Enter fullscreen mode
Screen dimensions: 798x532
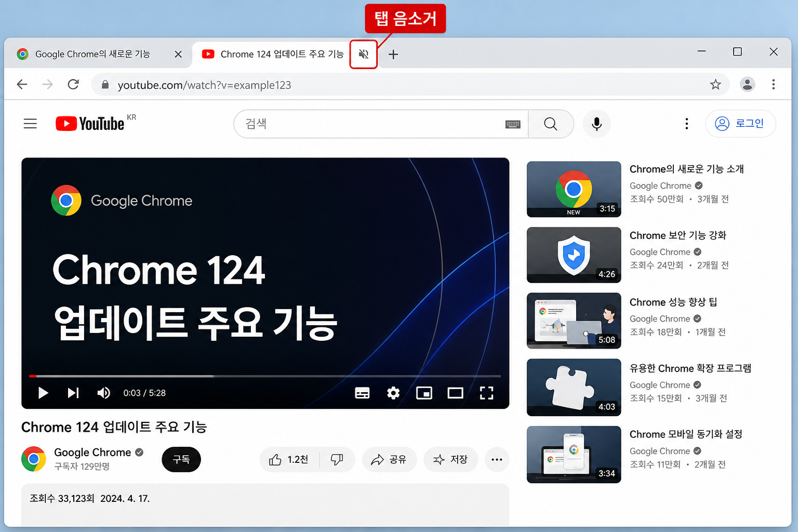pos(486,393)
